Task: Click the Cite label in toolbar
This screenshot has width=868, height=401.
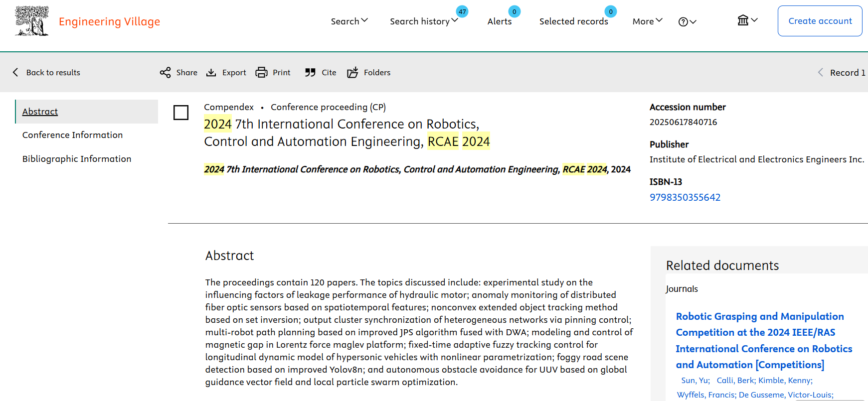Action: (x=329, y=73)
